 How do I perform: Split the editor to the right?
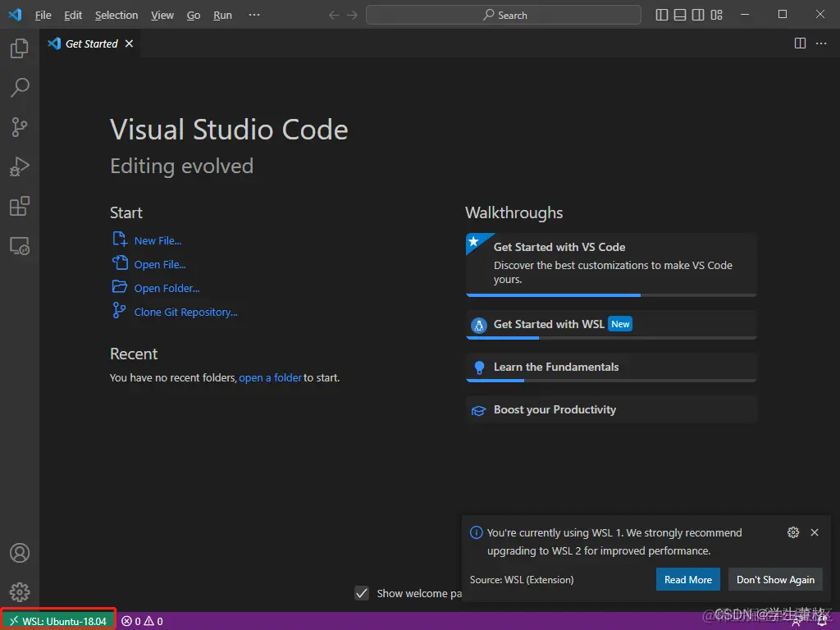click(800, 43)
